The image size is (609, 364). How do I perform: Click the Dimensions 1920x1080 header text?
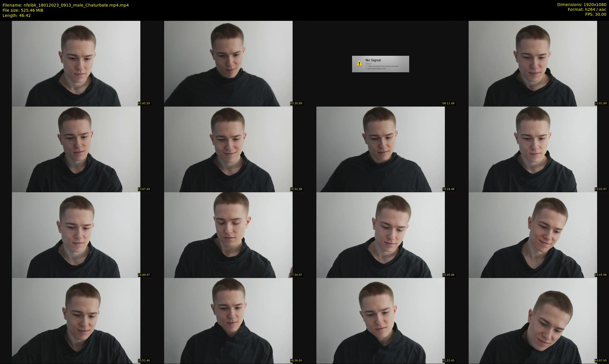(x=582, y=5)
